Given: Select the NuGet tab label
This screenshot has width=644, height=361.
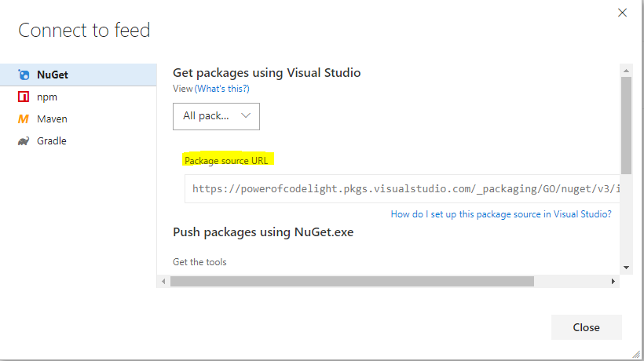Looking at the screenshot, I should pos(53,75).
